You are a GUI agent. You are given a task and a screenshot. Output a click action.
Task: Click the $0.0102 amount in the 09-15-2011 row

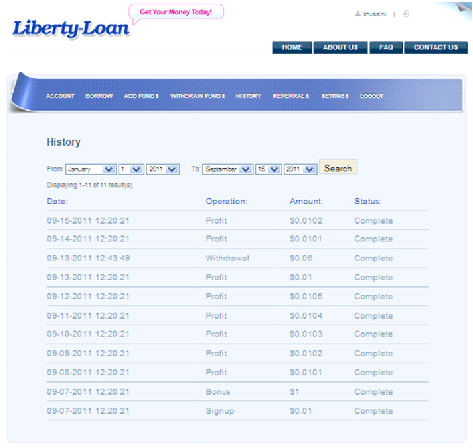pyautogui.click(x=306, y=221)
